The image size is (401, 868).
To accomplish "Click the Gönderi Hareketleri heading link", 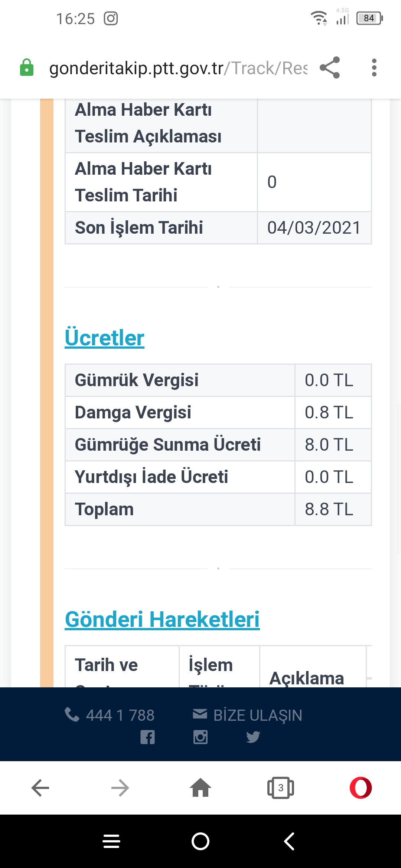I will (x=162, y=619).
